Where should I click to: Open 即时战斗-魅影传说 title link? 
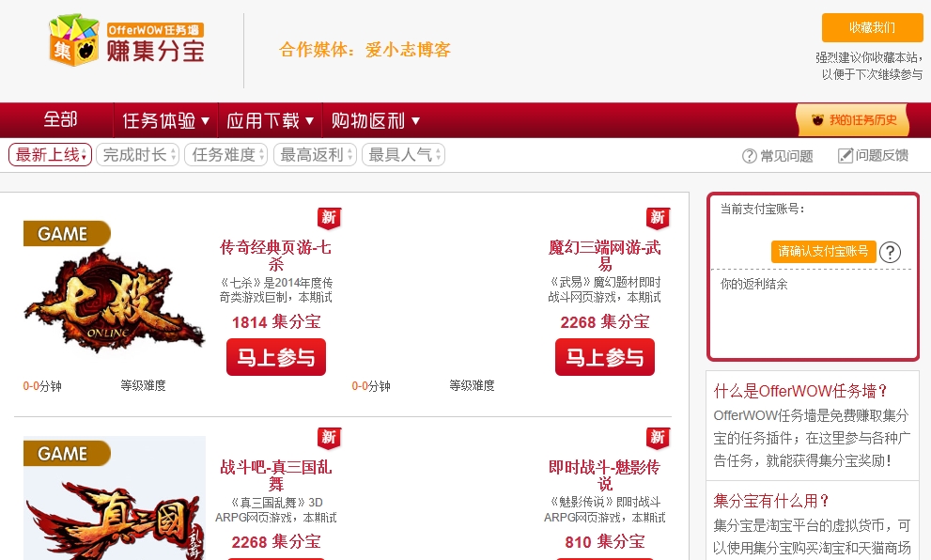(605, 475)
